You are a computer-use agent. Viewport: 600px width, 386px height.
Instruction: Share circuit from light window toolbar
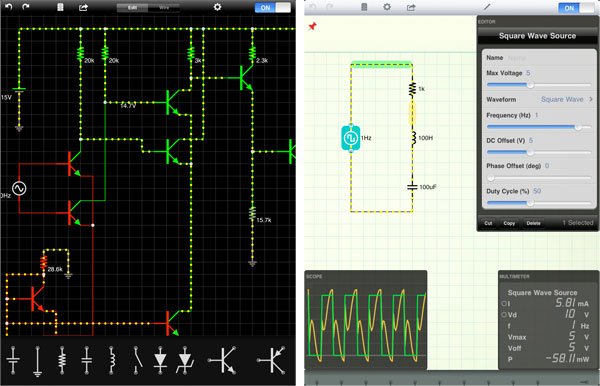[411, 7]
